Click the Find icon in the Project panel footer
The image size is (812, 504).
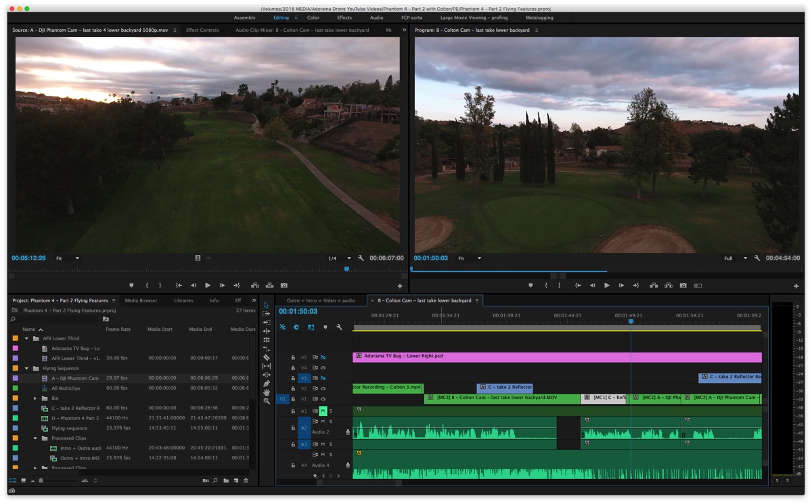pos(215,481)
